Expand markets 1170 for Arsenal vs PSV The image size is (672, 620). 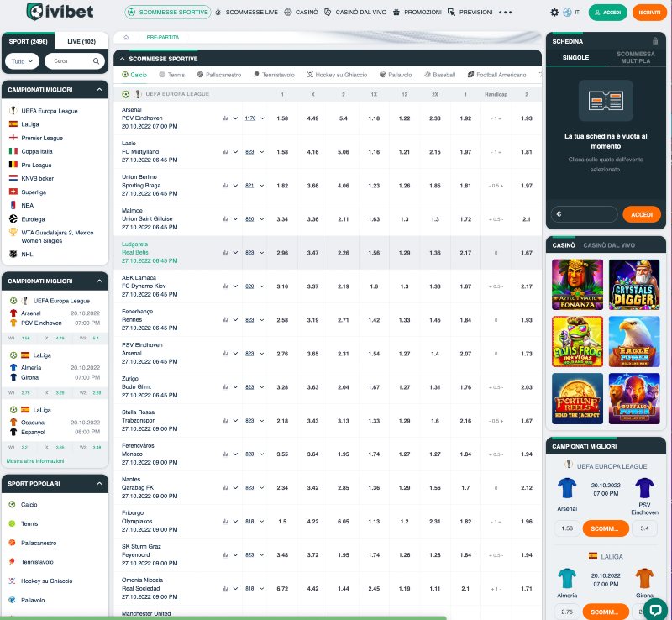255,118
